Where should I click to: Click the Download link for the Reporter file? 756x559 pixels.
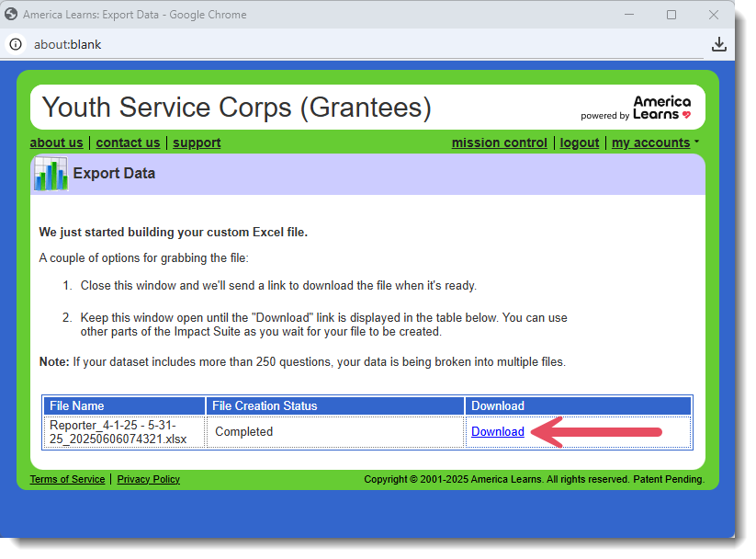click(497, 431)
